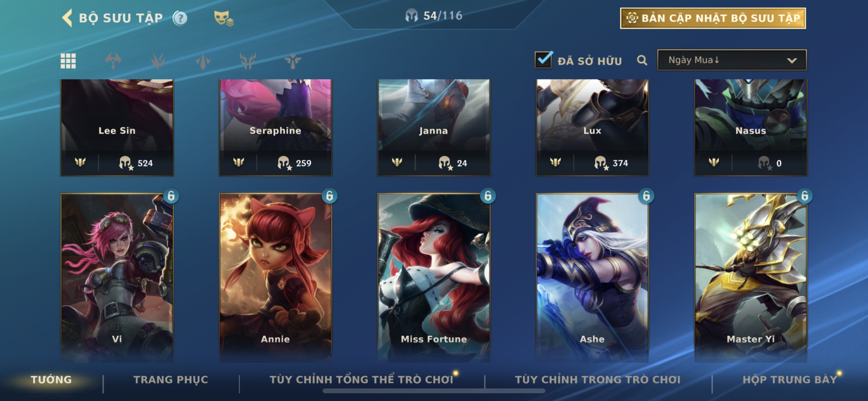Switch to the Trang Phục tab
Image resolution: width=868 pixels, height=401 pixels.
[x=171, y=380]
